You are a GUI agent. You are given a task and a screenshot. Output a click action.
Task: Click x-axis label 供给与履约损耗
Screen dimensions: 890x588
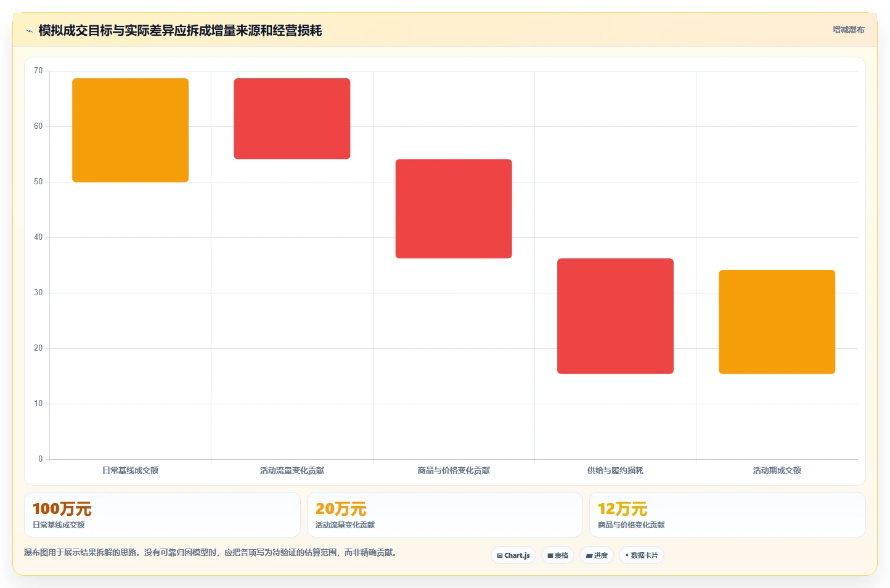pyautogui.click(x=615, y=470)
